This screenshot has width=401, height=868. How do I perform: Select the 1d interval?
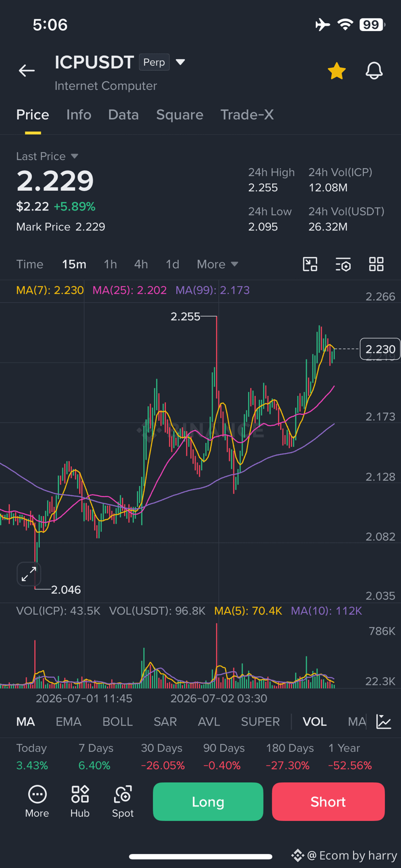[172, 264]
